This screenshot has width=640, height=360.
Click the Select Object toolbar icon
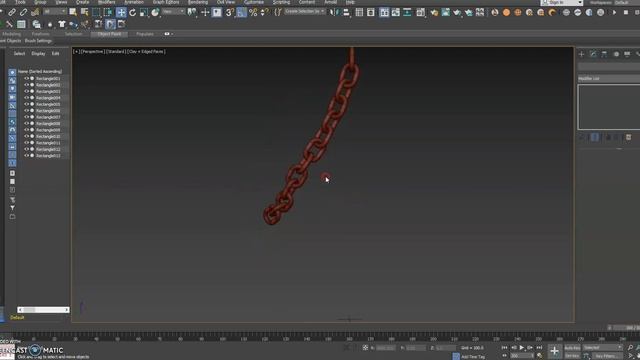click(73, 12)
